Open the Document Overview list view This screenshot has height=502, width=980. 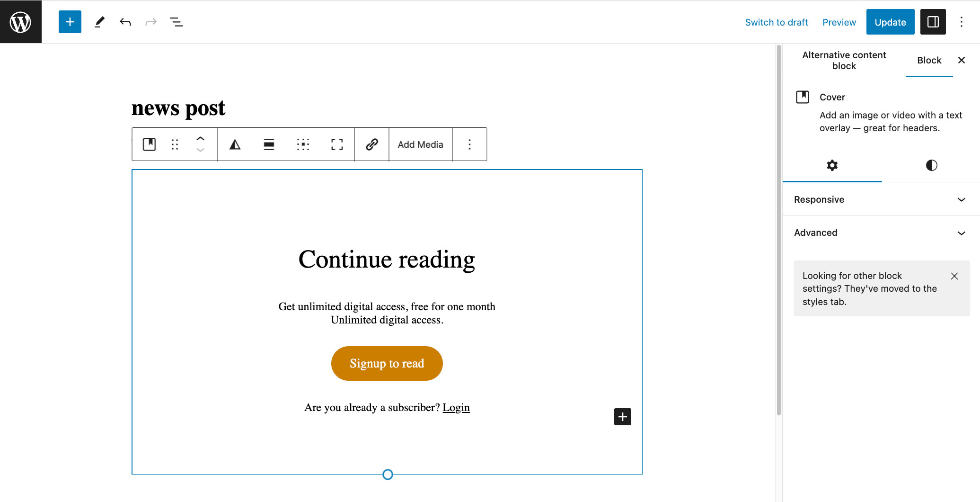(177, 22)
